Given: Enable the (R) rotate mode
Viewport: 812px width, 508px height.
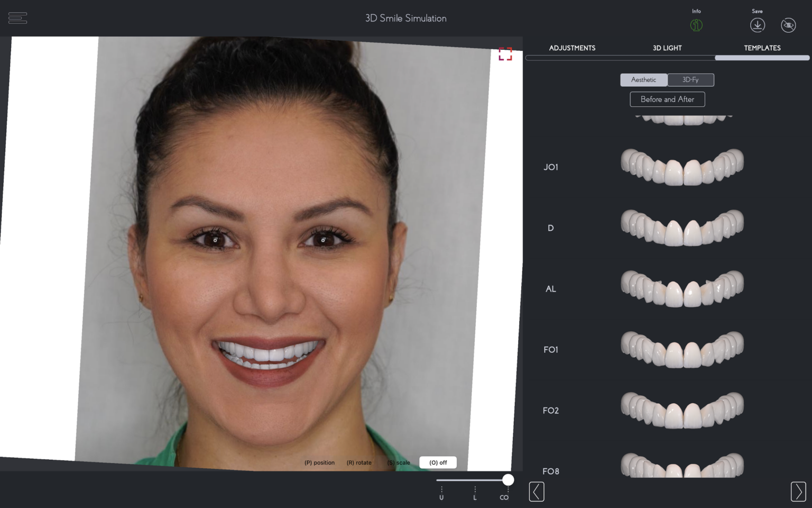Looking at the screenshot, I should [x=359, y=462].
